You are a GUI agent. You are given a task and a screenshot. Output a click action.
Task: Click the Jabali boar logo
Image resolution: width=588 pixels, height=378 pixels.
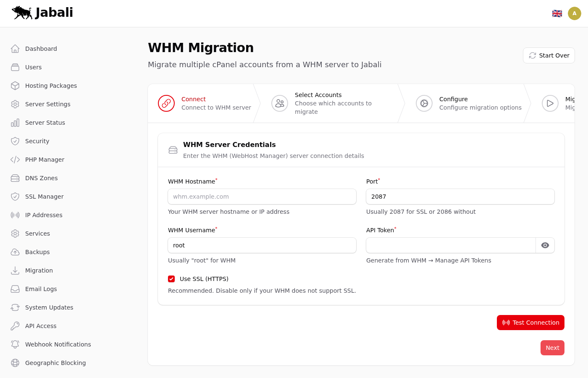pos(22,13)
